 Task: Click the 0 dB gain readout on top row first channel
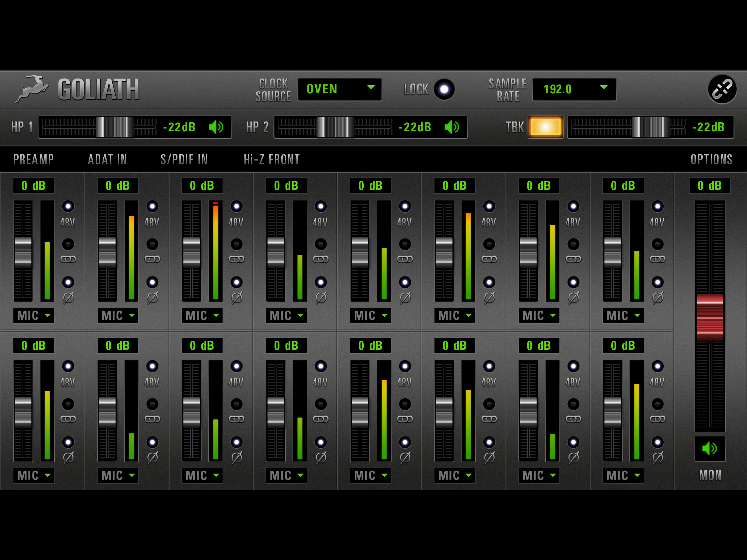[34, 186]
